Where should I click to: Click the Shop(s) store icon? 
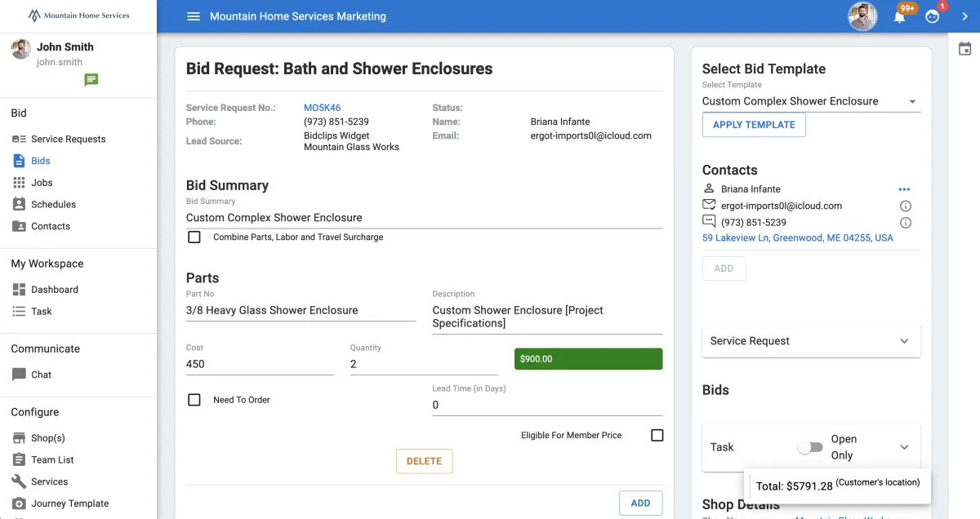tap(19, 438)
